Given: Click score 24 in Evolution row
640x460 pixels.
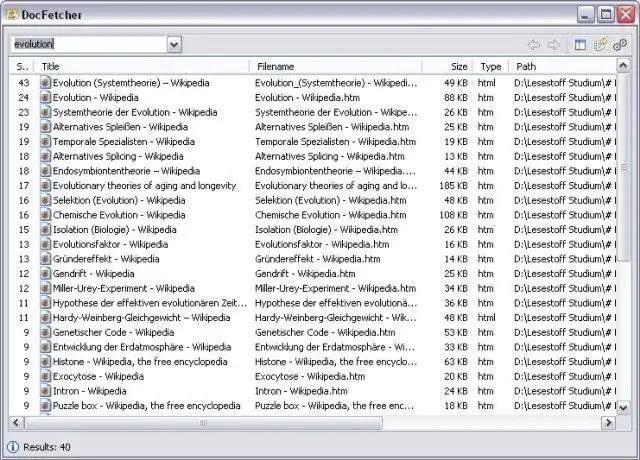Looking at the screenshot, I should 24,98.
